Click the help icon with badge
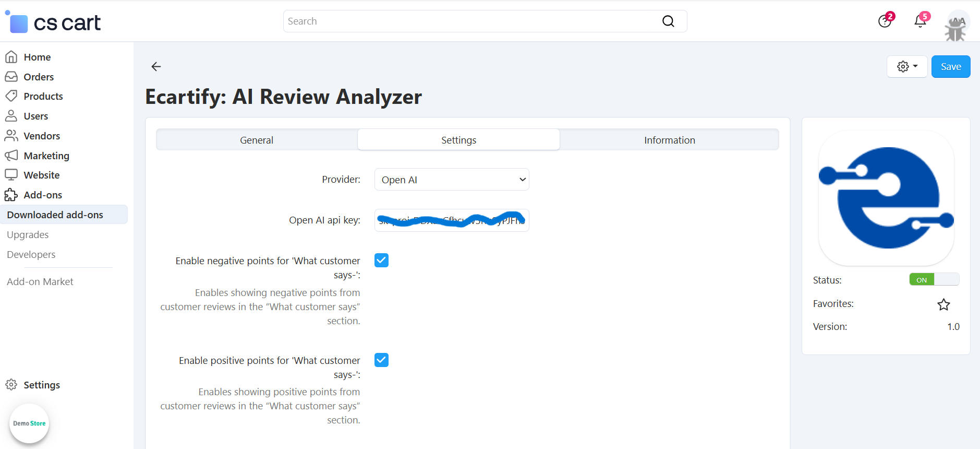 (x=885, y=21)
